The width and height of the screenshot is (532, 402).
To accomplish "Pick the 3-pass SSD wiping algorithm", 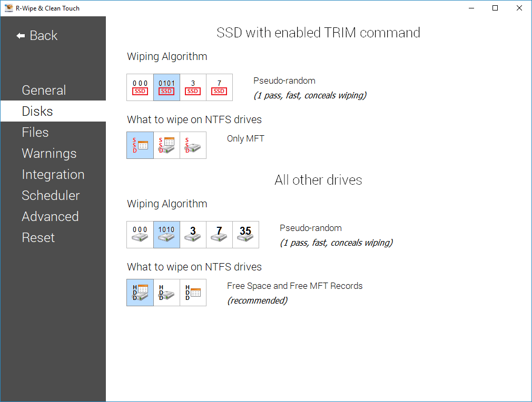I will (193, 87).
